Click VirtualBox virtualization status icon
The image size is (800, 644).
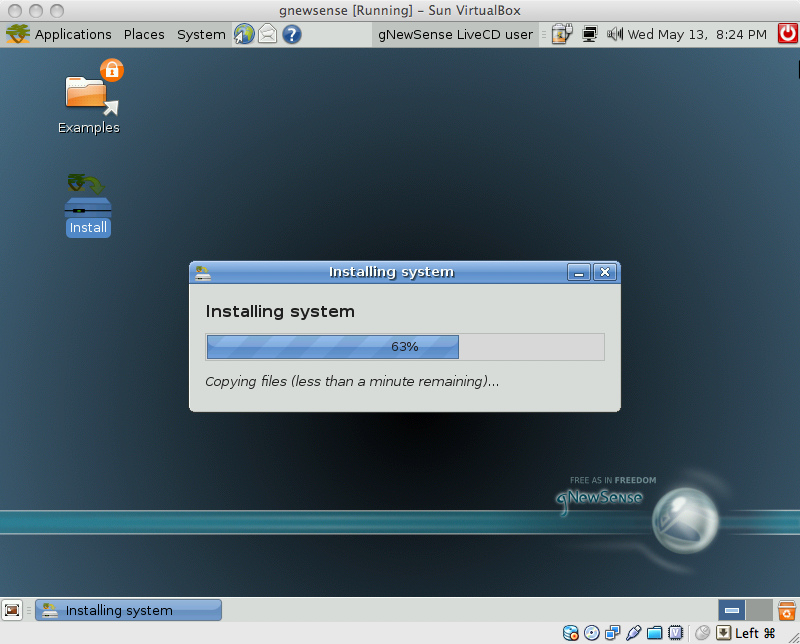pyautogui.click(x=676, y=633)
